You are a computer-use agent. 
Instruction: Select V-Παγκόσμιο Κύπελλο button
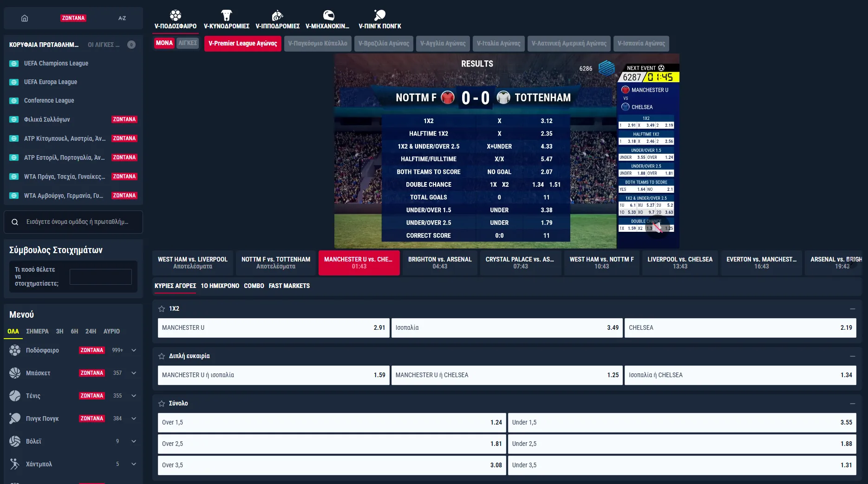pyautogui.click(x=318, y=44)
